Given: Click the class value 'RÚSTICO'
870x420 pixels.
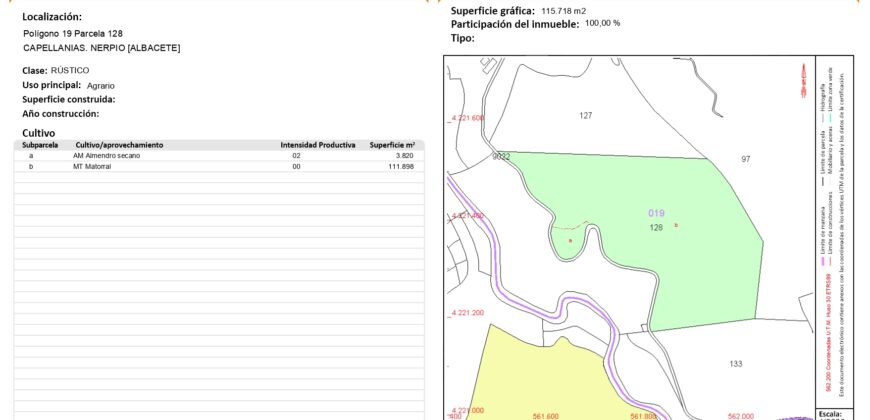Looking at the screenshot, I should pyautogui.click(x=70, y=70).
